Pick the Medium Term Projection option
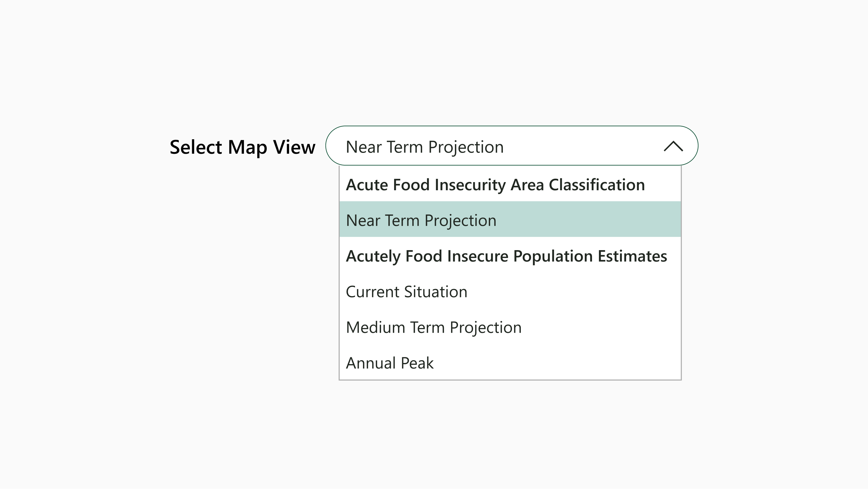Screen dimensions: 868x489 [433, 327]
